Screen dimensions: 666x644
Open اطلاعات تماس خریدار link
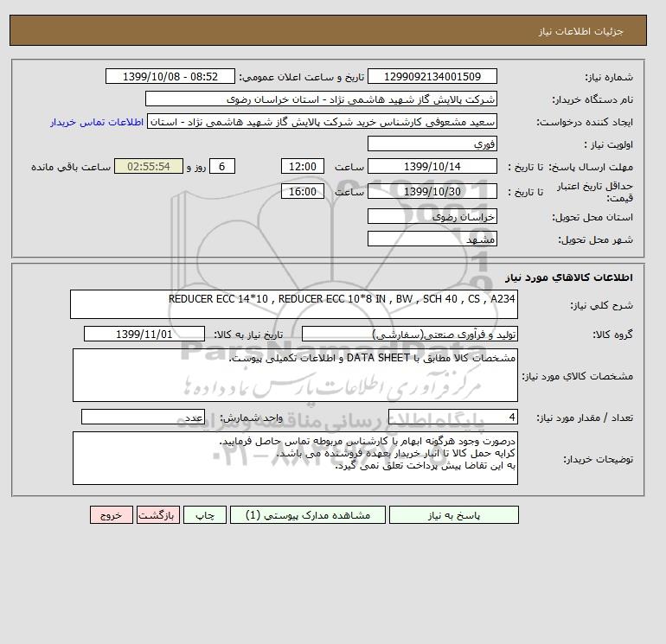click(97, 122)
